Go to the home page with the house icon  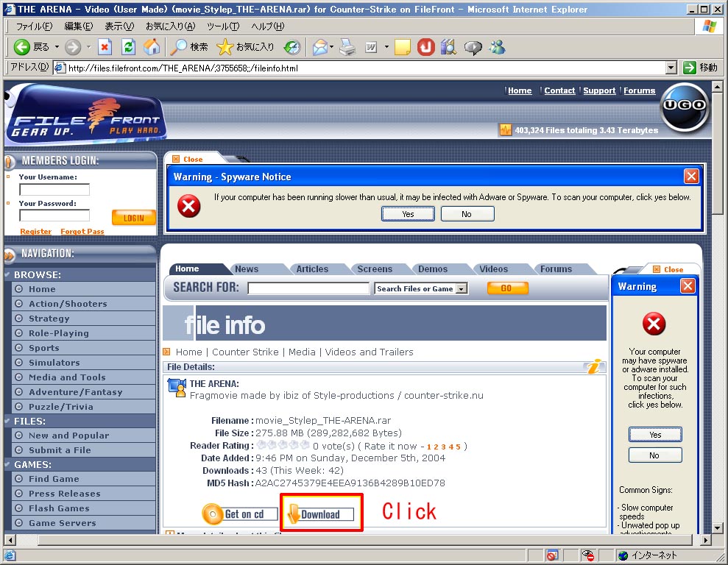(152, 47)
